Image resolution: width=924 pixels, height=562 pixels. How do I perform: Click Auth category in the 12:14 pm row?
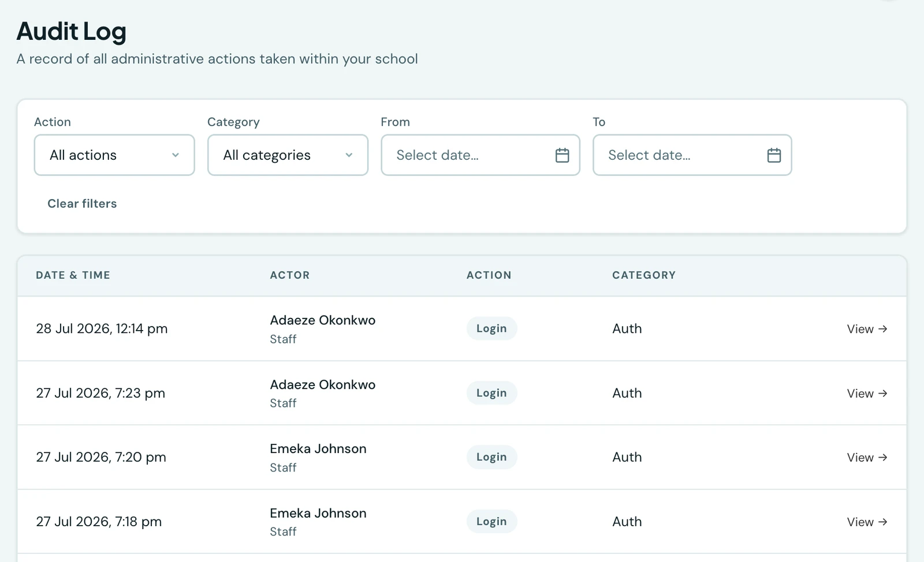coord(627,329)
